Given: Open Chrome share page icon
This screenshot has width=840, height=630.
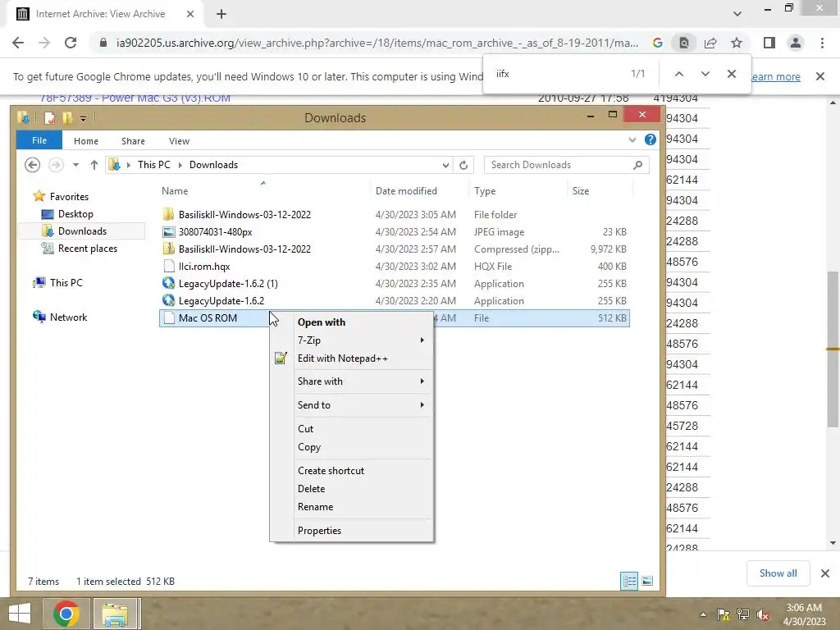Looking at the screenshot, I should [710, 43].
